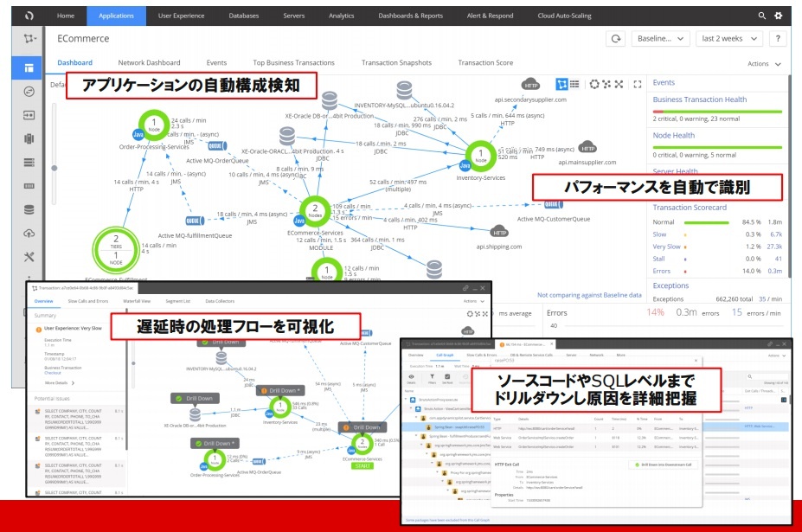Select the dashboard icon in left sidebar

29,67
